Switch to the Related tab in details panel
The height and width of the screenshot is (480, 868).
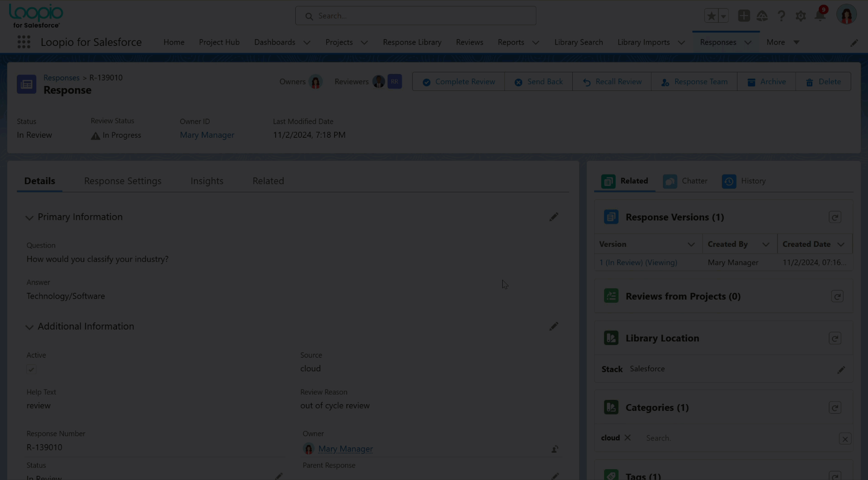(268, 181)
